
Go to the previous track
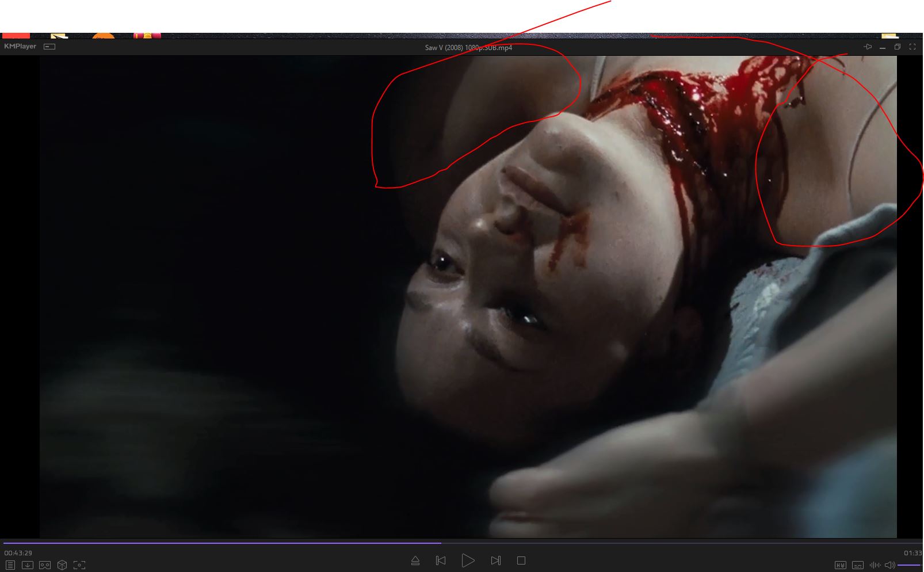(441, 560)
